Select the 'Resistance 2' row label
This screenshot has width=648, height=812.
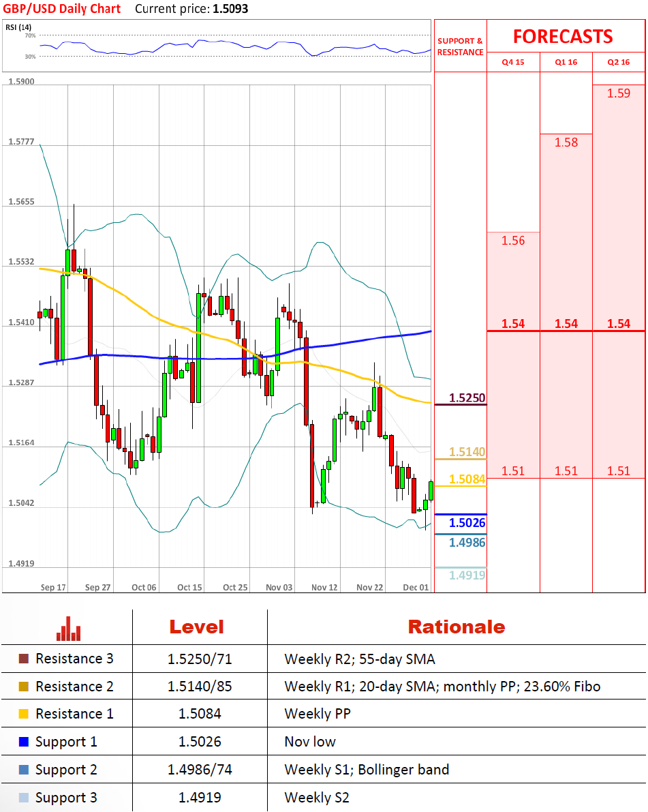click(74, 687)
